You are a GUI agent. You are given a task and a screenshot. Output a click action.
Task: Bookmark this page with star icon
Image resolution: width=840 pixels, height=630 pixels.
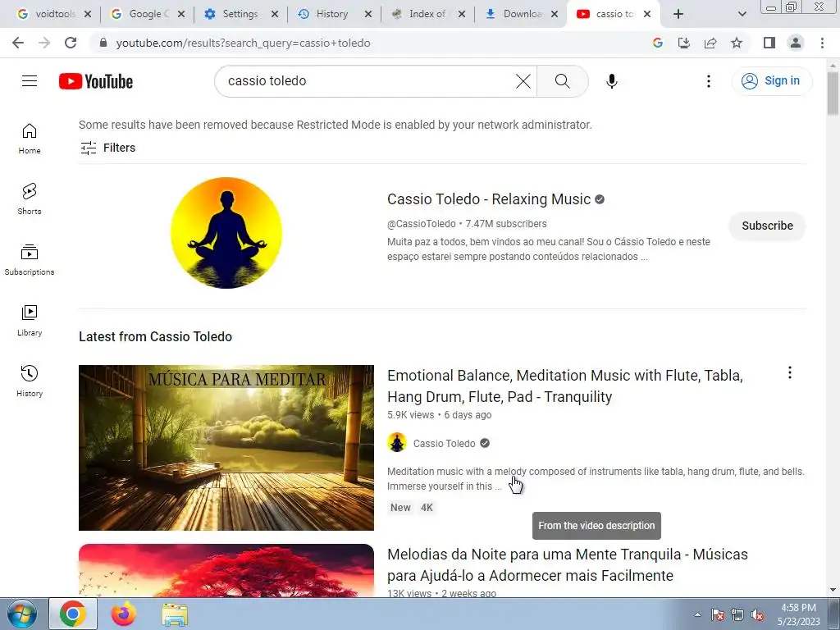click(737, 43)
